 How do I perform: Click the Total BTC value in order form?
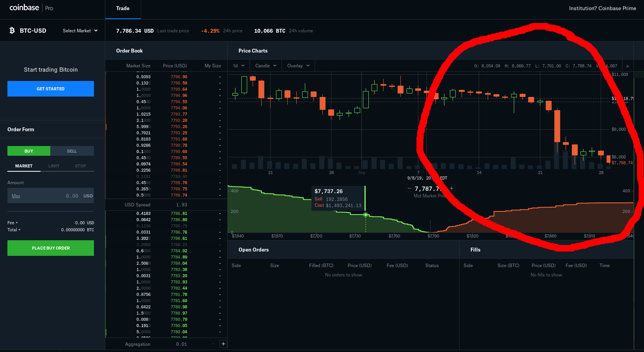pos(78,230)
